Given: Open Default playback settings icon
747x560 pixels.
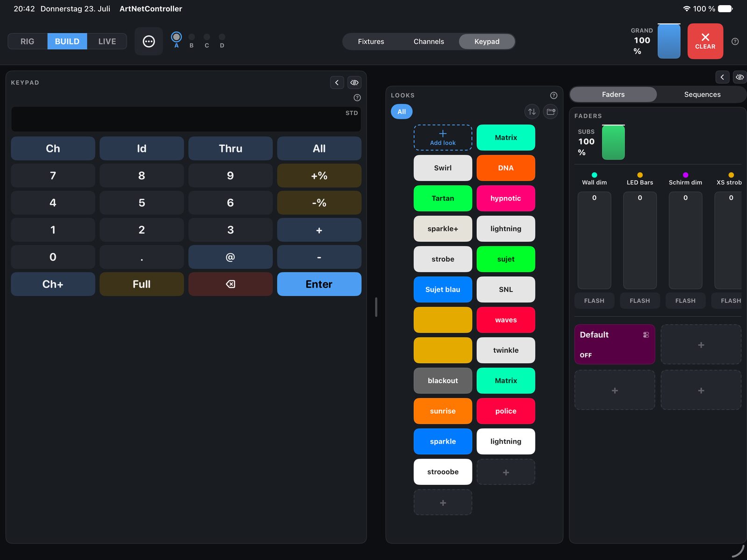Looking at the screenshot, I should point(646,335).
